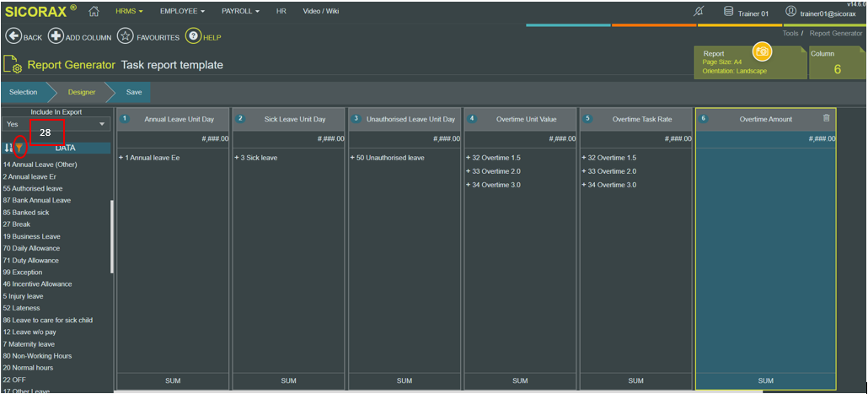
Task: Open the EMPLOYEE menu
Action: pos(182,11)
